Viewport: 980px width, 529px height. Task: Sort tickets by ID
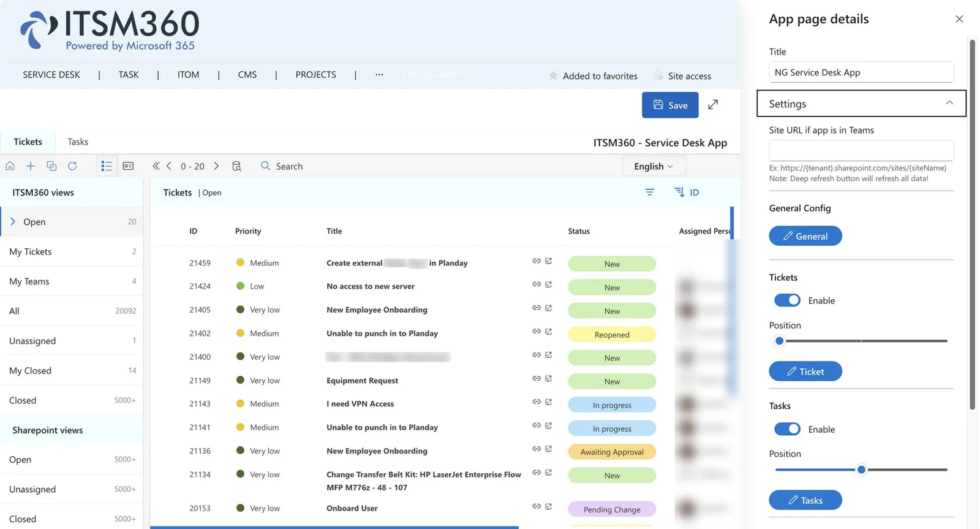[x=687, y=192]
